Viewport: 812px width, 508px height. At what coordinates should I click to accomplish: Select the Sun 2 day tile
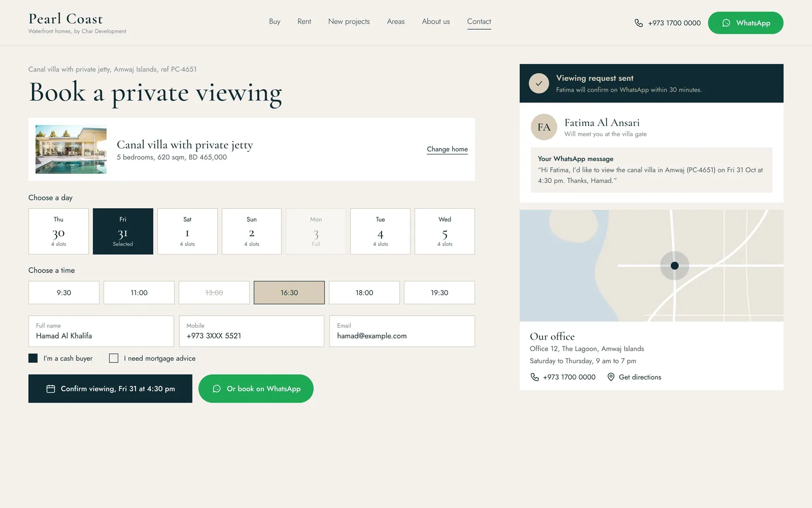click(x=252, y=231)
